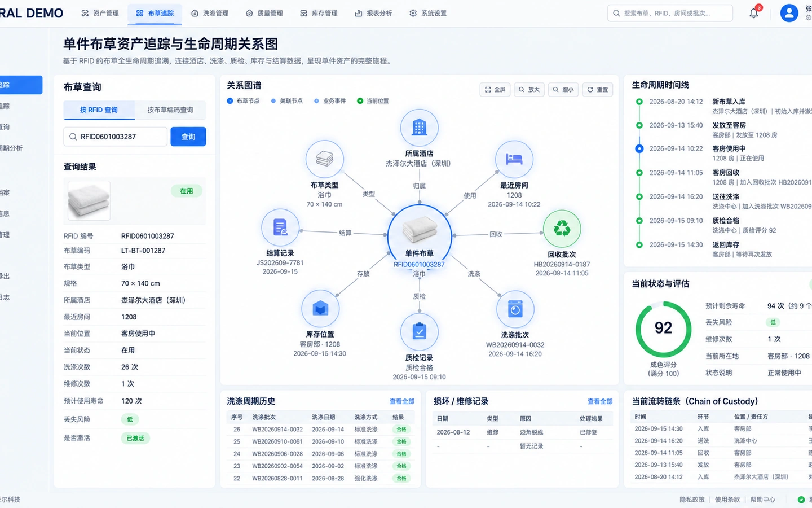Click the fullscreen 全屏 button
Image resolution: width=812 pixels, height=508 pixels.
coord(495,90)
